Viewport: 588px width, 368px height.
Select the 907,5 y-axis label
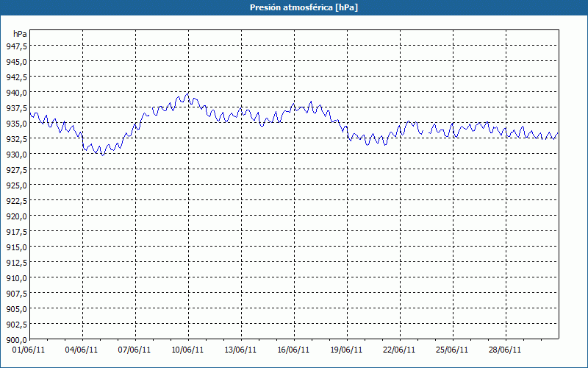click(x=16, y=294)
